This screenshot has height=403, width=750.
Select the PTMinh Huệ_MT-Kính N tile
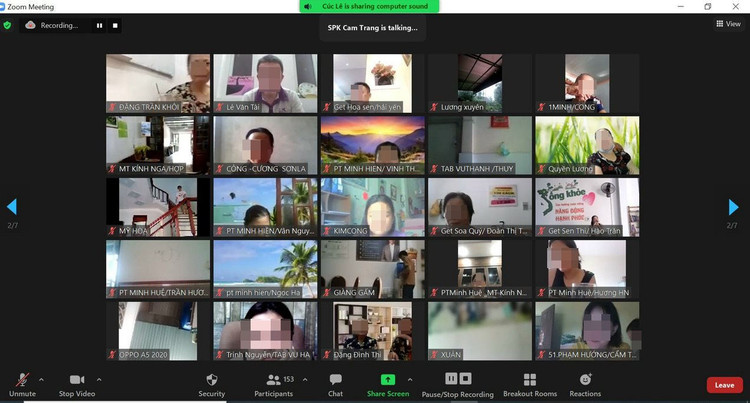pyautogui.click(x=480, y=269)
